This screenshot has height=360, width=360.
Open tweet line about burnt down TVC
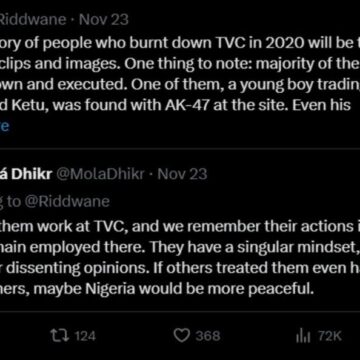(x=180, y=41)
